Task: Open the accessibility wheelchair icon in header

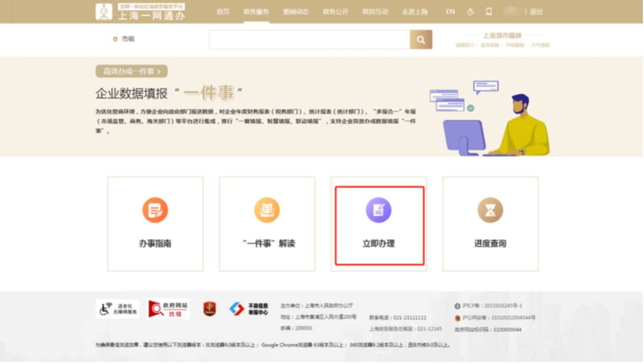Action: [x=470, y=12]
